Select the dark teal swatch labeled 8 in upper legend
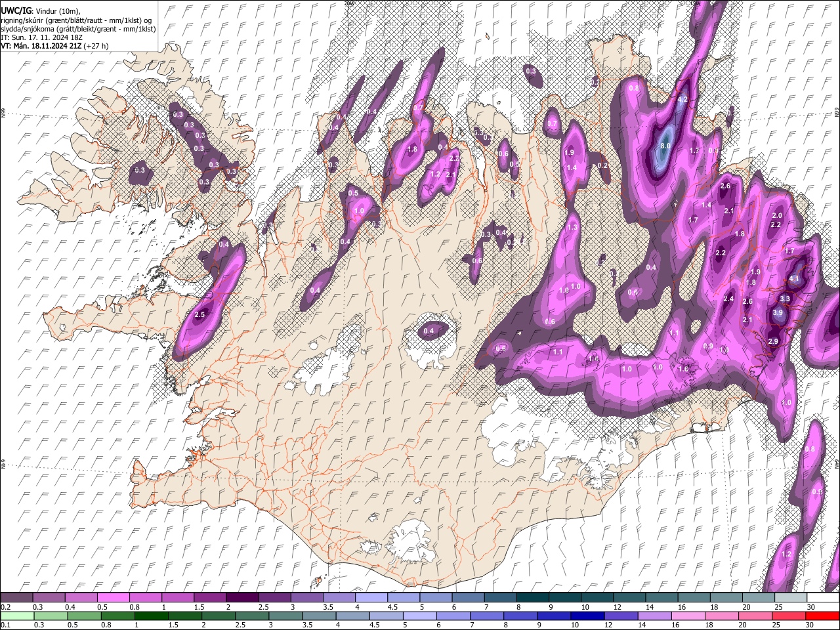 pos(533,598)
